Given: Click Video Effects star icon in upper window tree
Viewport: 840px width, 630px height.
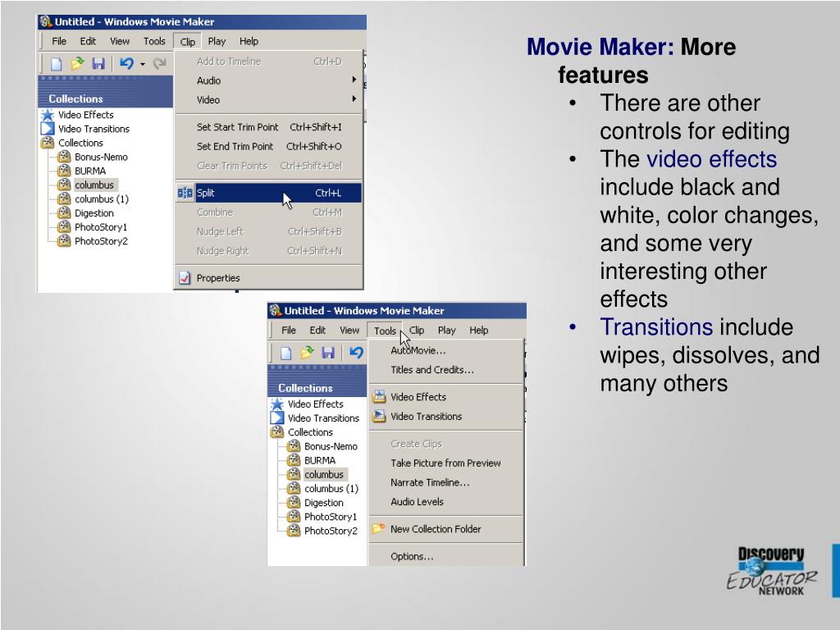Looking at the screenshot, I should pos(48,115).
